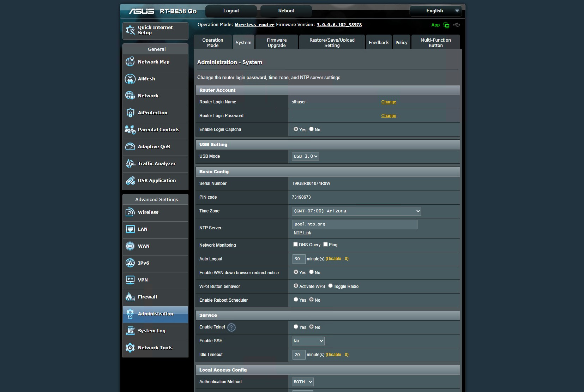Enable the DNS Query checkbox

[x=296, y=245]
